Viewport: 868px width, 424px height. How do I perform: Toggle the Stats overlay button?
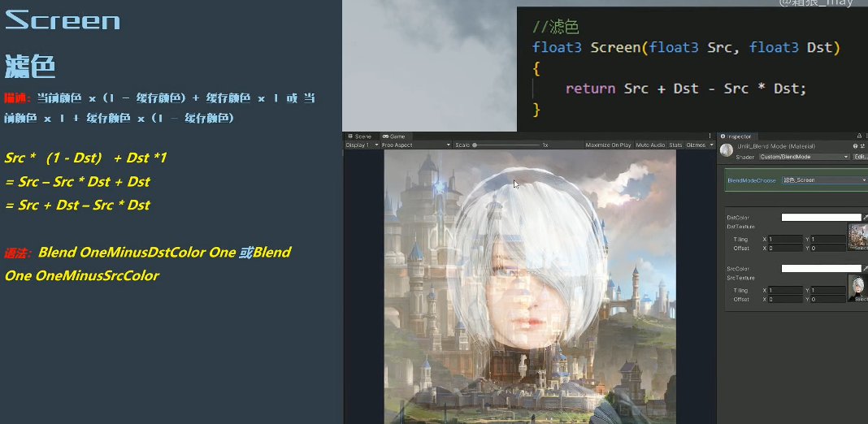675,145
